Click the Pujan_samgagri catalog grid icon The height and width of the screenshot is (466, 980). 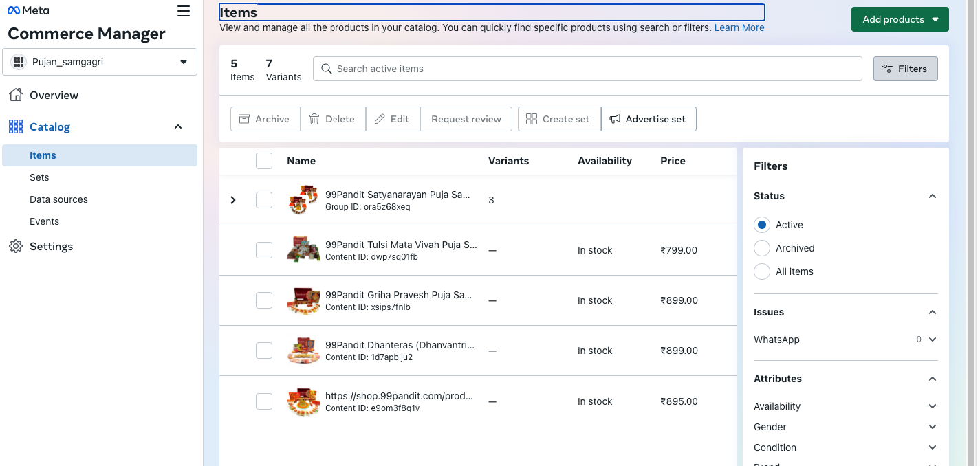(x=19, y=62)
